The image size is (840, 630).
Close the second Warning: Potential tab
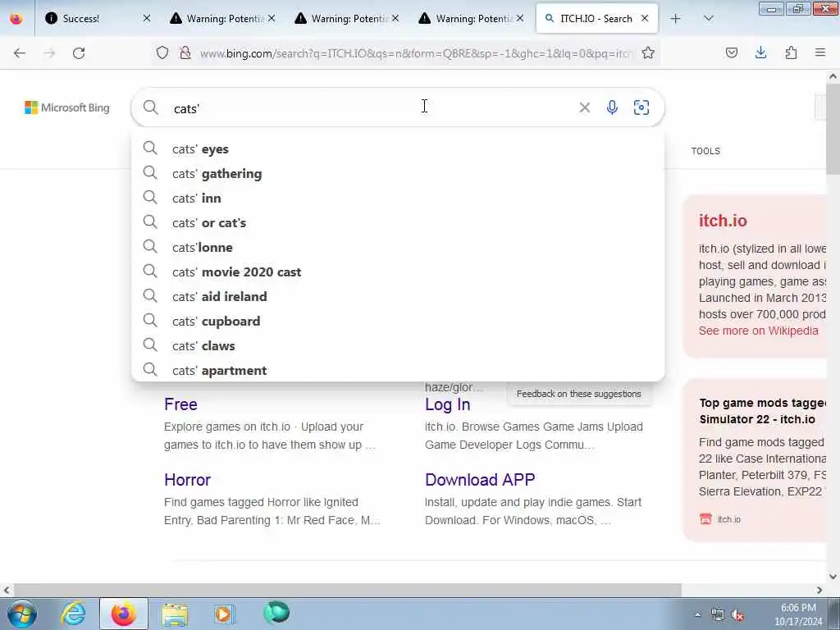coord(395,19)
